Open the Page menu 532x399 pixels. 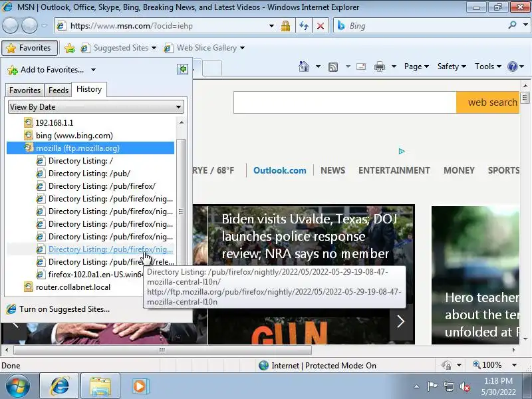point(416,66)
